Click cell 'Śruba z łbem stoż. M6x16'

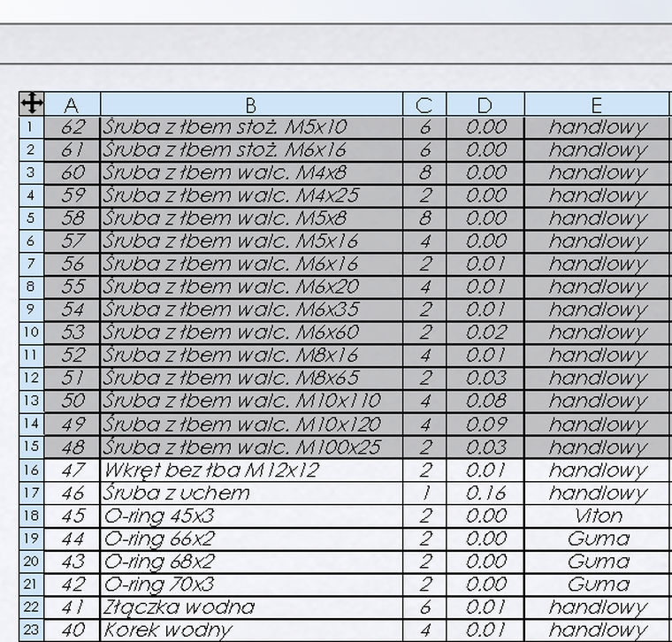coord(252,150)
